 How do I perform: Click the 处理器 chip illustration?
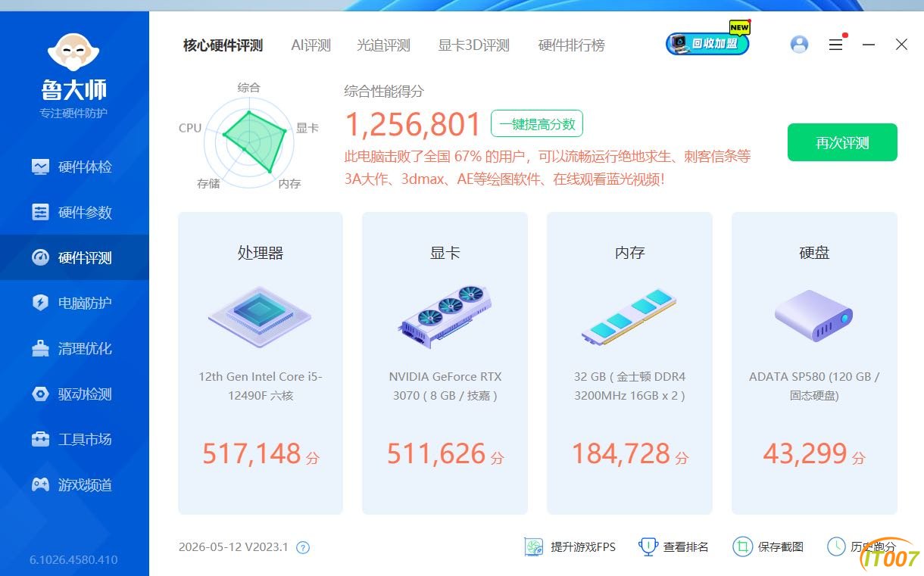259,316
